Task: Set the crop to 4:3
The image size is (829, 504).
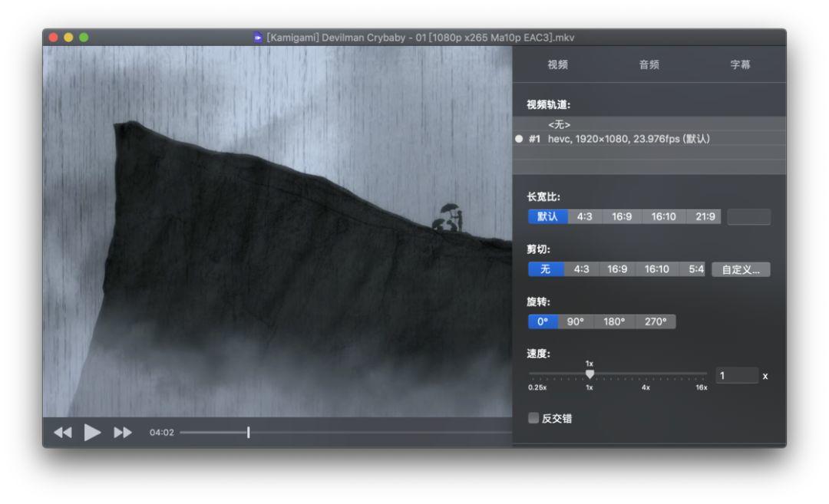Action: tap(582, 269)
